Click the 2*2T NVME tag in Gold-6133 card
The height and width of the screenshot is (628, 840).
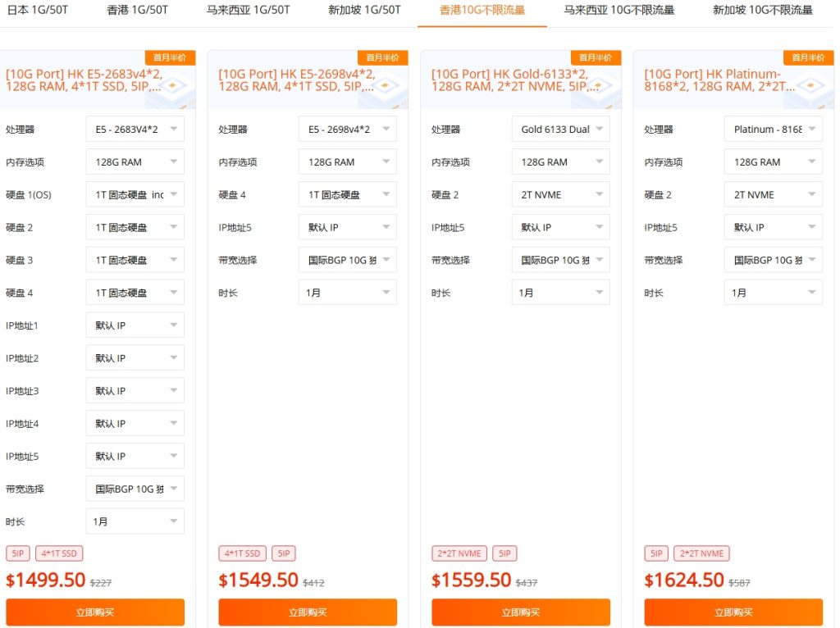pyautogui.click(x=459, y=553)
